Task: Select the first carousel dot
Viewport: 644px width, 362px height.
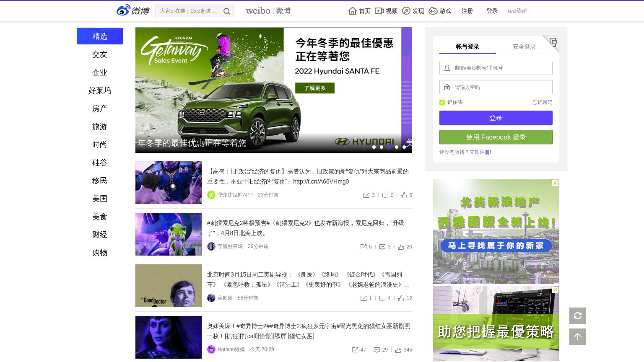Action: [x=374, y=147]
